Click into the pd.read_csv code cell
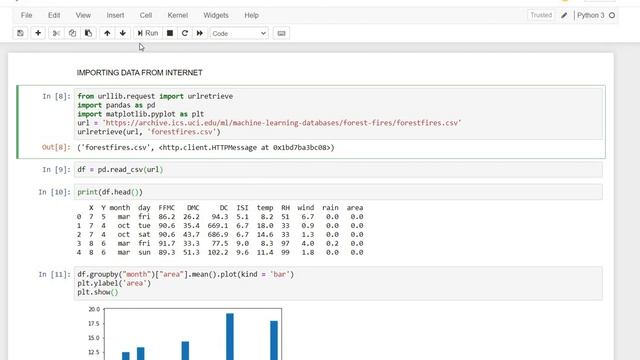The width and height of the screenshot is (640, 360). point(338,170)
